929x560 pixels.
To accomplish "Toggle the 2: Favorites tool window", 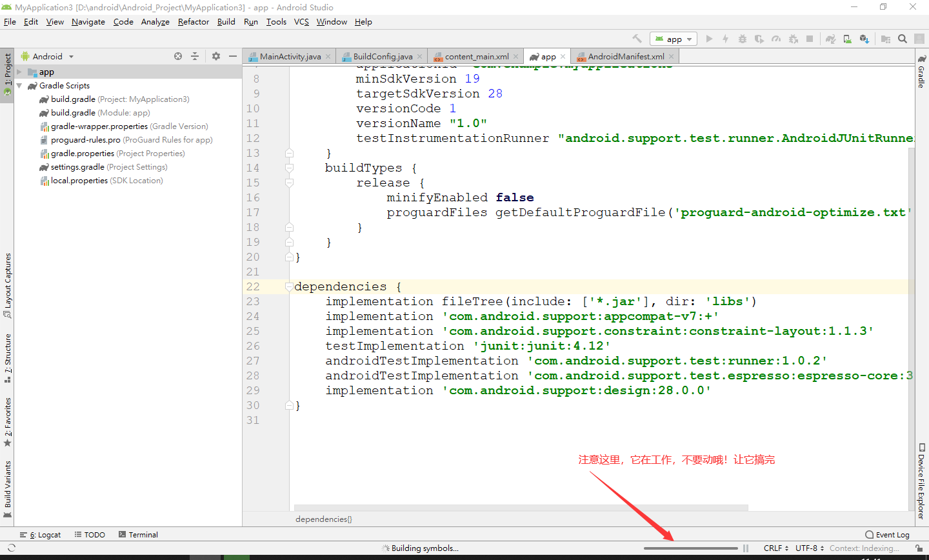I will point(7,423).
